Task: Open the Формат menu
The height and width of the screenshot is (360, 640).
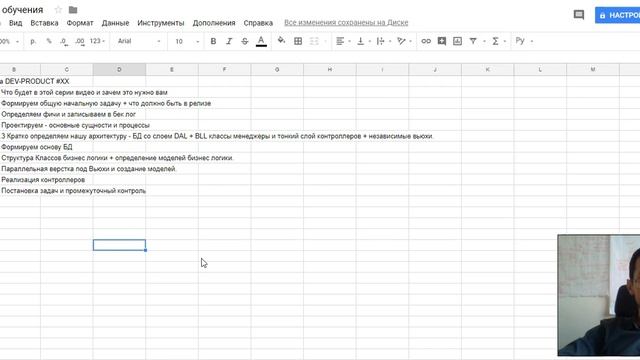Action: (80, 23)
